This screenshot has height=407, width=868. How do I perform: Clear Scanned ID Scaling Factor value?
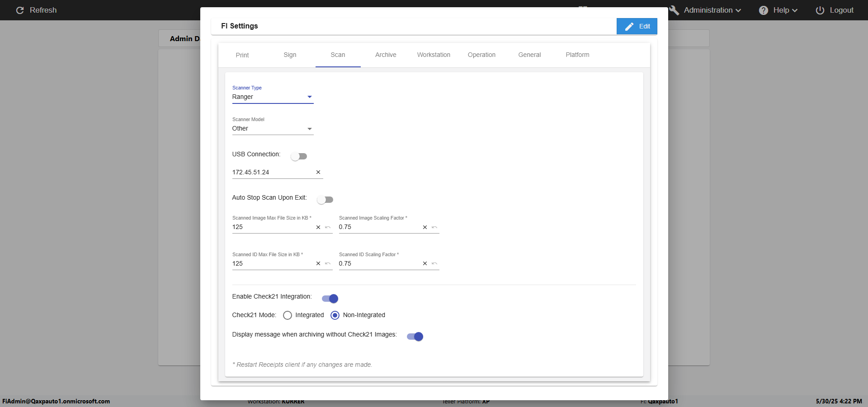pos(425,263)
